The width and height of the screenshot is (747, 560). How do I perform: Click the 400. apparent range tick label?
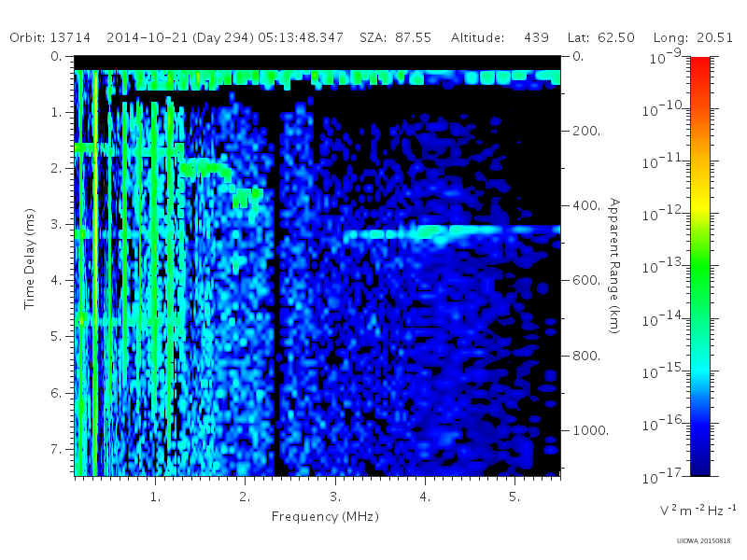tap(586, 205)
